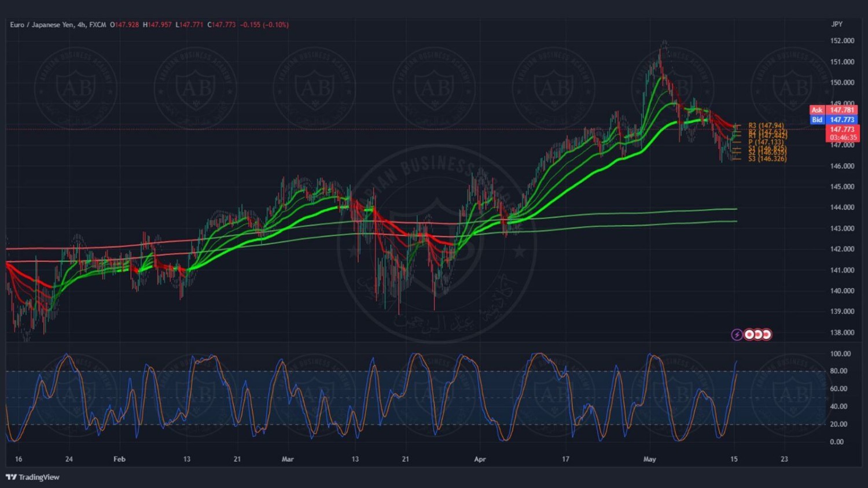Click the P (147.133) pivot label

[x=766, y=142]
